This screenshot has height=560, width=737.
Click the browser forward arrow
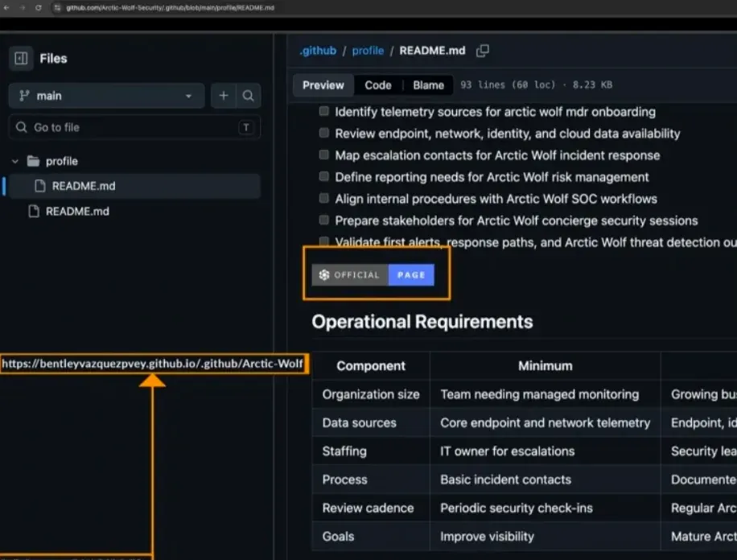(22, 7)
